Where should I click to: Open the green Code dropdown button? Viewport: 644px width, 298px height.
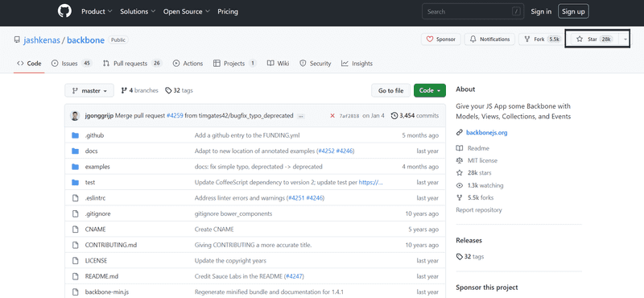point(430,91)
